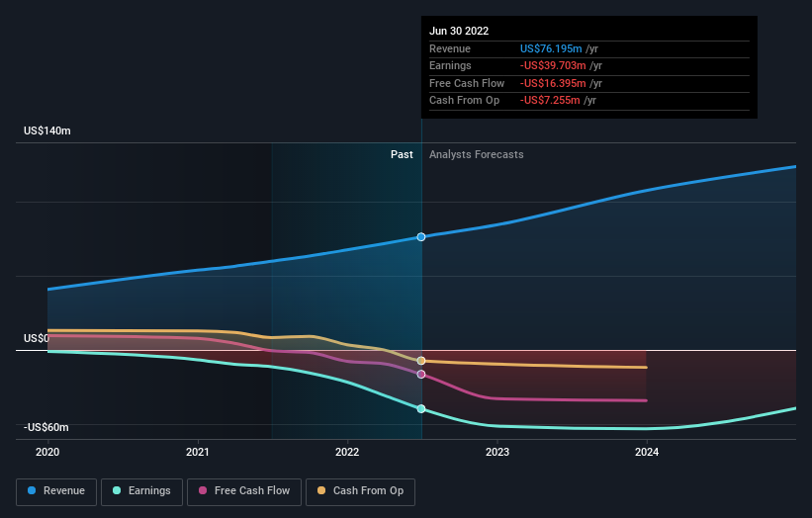Click the 2021 x-axis label
The height and width of the screenshot is (518, 812).
coord(197,452)
